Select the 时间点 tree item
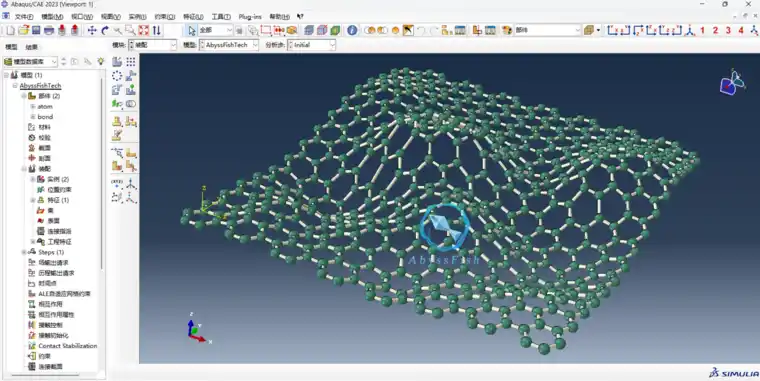This screenshot has width=760, height=381. click(48, 284)
